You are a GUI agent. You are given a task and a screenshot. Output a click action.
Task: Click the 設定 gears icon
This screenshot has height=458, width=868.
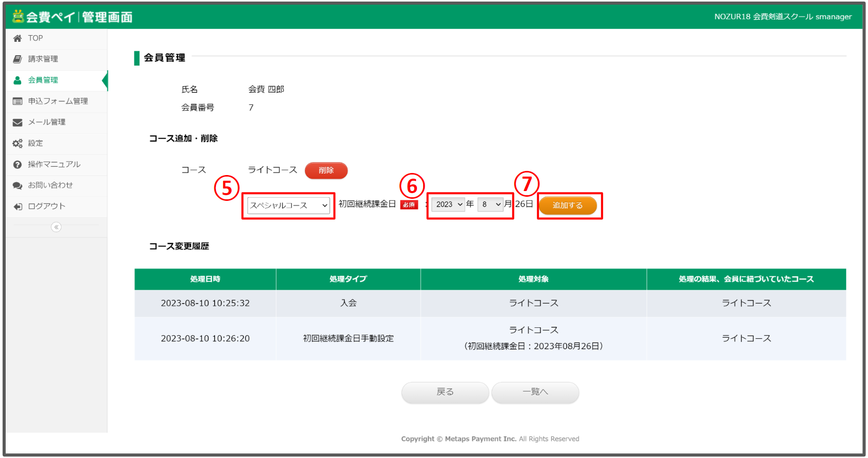tap(18, 144)
